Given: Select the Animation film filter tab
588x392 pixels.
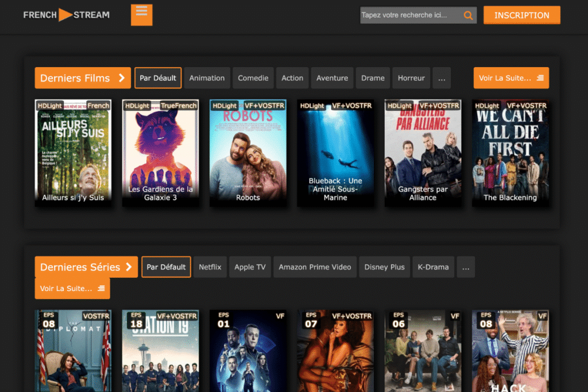Looking at the screenshot, I should (207, 78).
